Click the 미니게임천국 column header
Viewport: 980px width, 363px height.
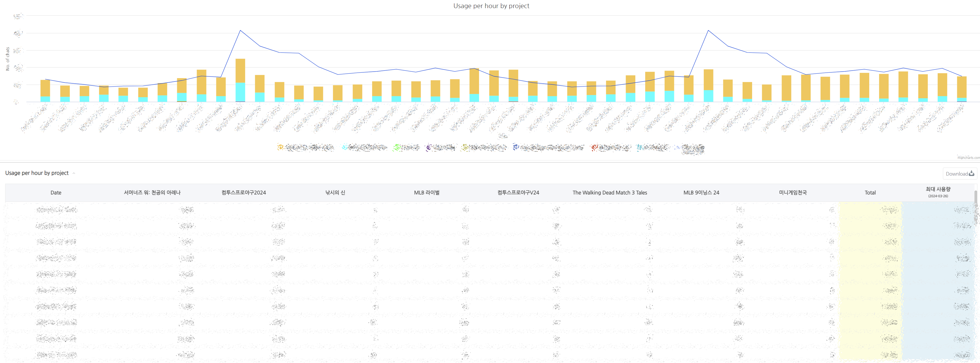click(793, 193)
